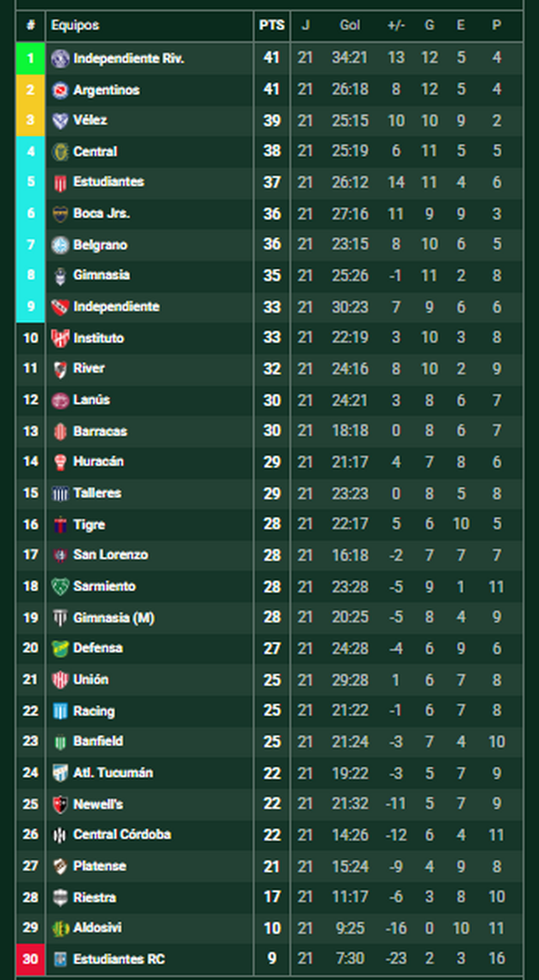Click the Central Córdoba team name

pos(122,835)
